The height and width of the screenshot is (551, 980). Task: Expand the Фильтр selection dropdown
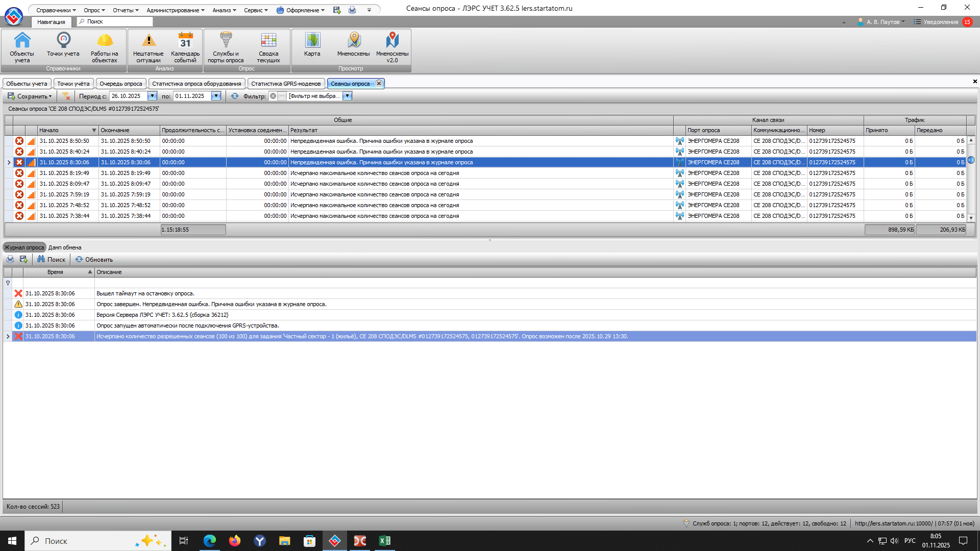[347, 96]
